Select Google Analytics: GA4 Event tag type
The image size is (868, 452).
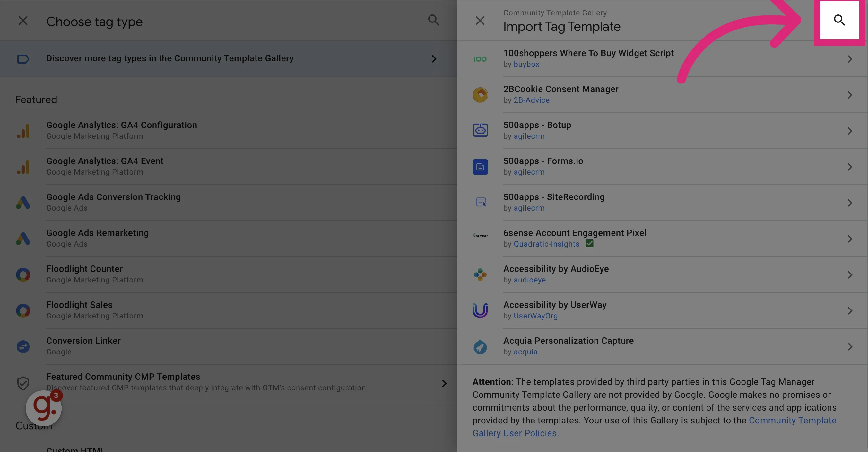(x=251, y=167)
